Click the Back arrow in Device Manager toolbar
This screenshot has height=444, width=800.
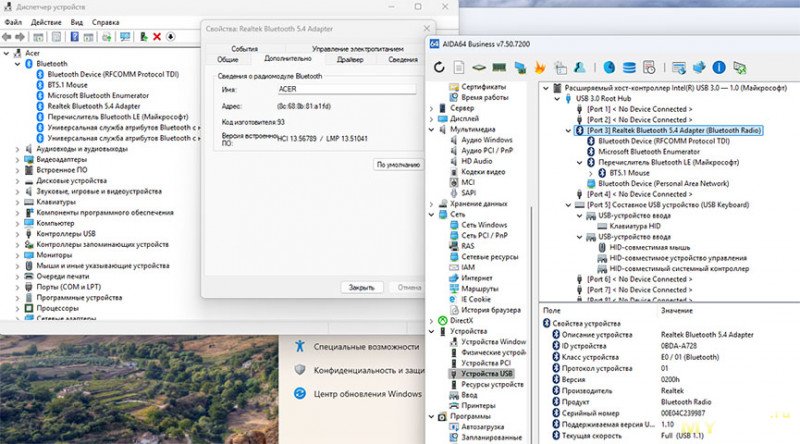point(7,37)
